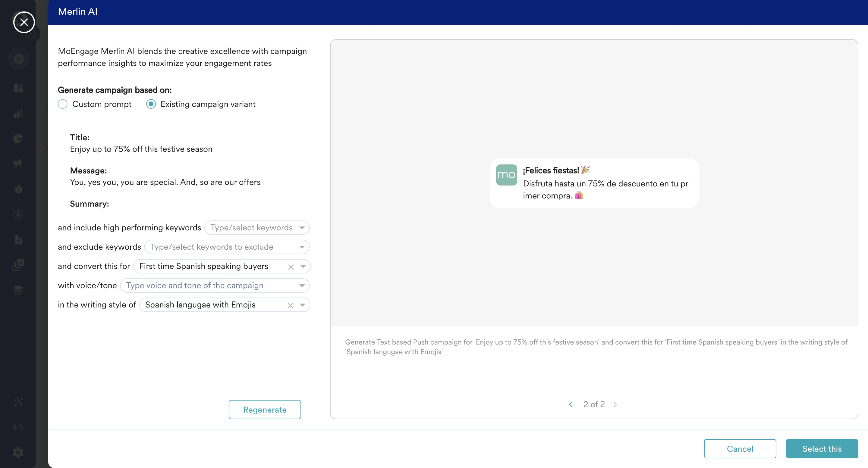
Task: Open the megaphone campaigns icon
Action: coord(18,164)
